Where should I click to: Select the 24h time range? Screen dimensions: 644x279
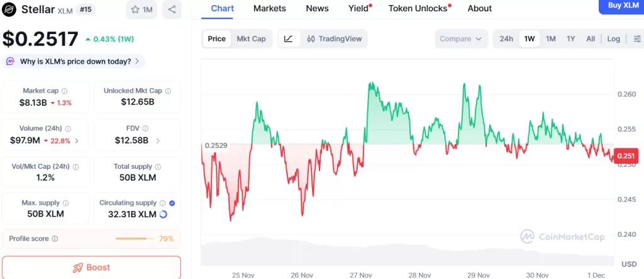coord(506,39)
